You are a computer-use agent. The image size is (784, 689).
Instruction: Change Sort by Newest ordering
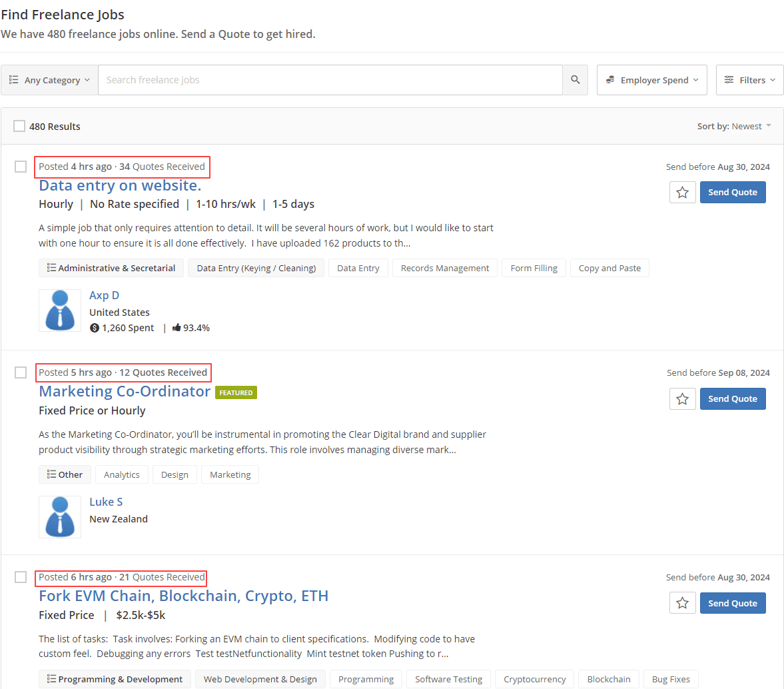[x=734, y=126]
